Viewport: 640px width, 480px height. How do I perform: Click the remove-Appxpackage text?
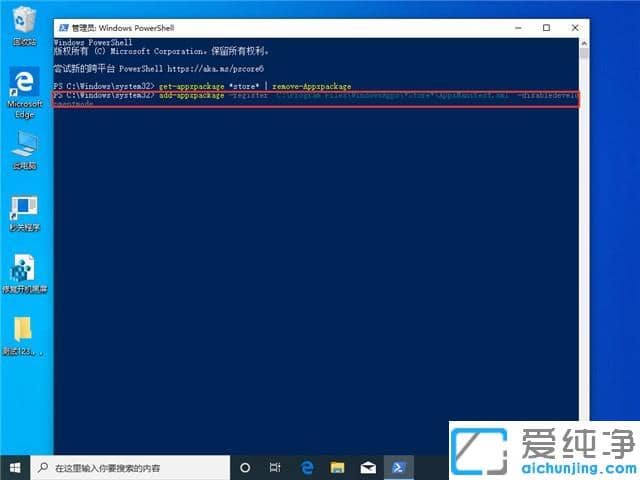311,87
